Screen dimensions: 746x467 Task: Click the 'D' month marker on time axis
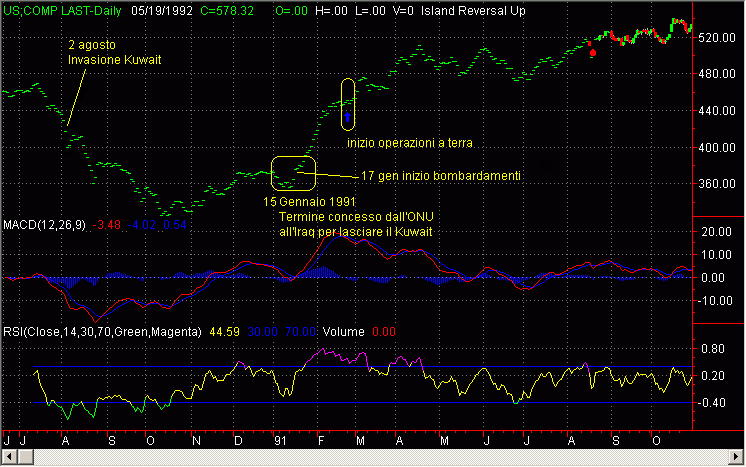(238, 440)
